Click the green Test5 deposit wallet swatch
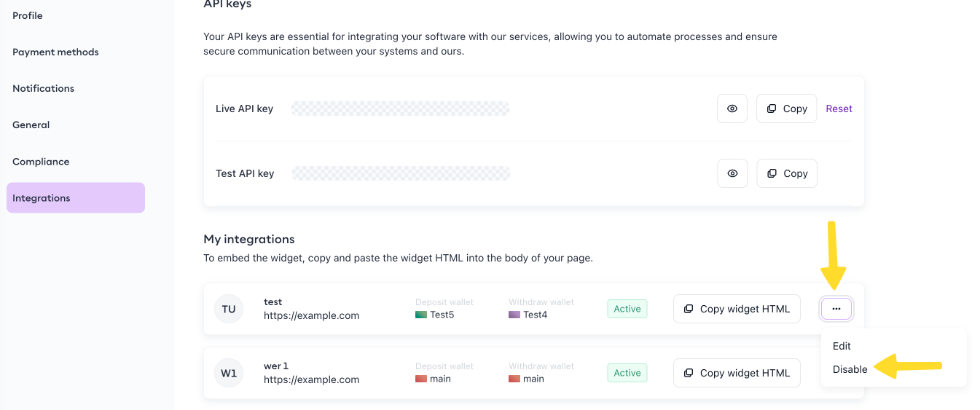 tap(421, 315)
